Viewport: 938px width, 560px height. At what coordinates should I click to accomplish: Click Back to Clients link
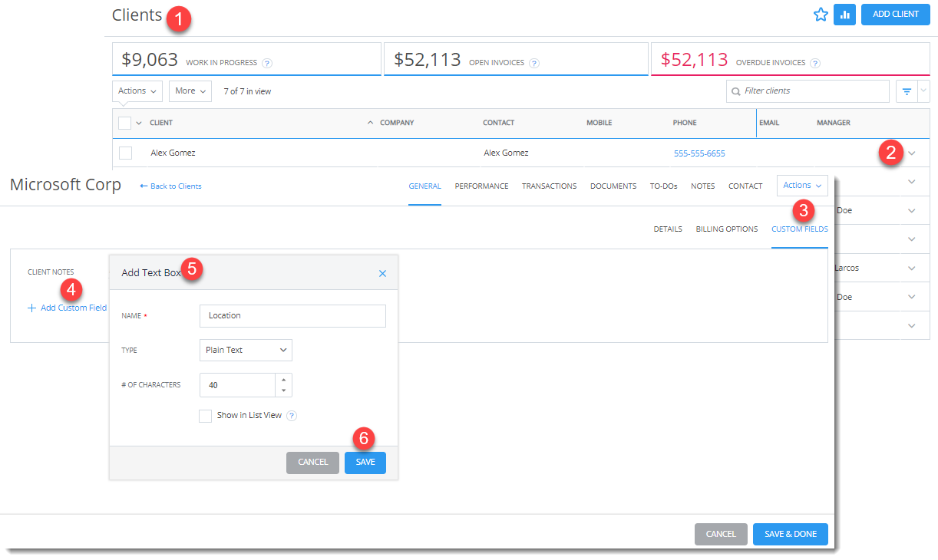(x=170, y=186)
